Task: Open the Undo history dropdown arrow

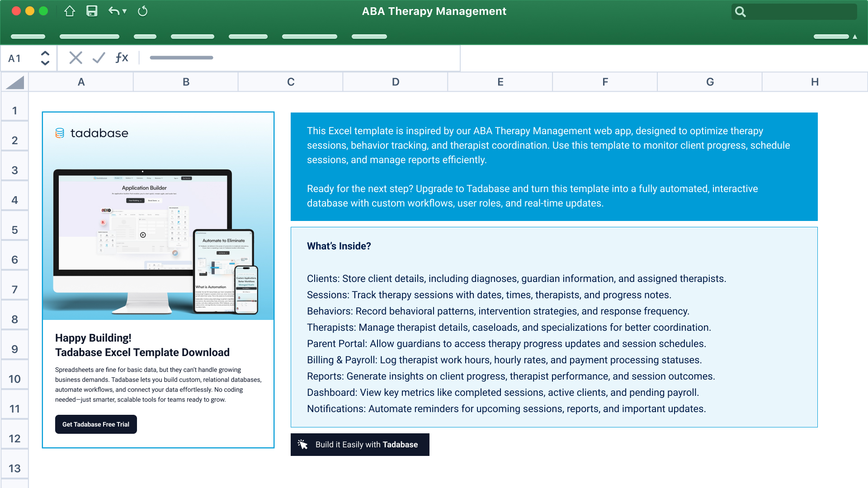Action: tap(125, 11)
